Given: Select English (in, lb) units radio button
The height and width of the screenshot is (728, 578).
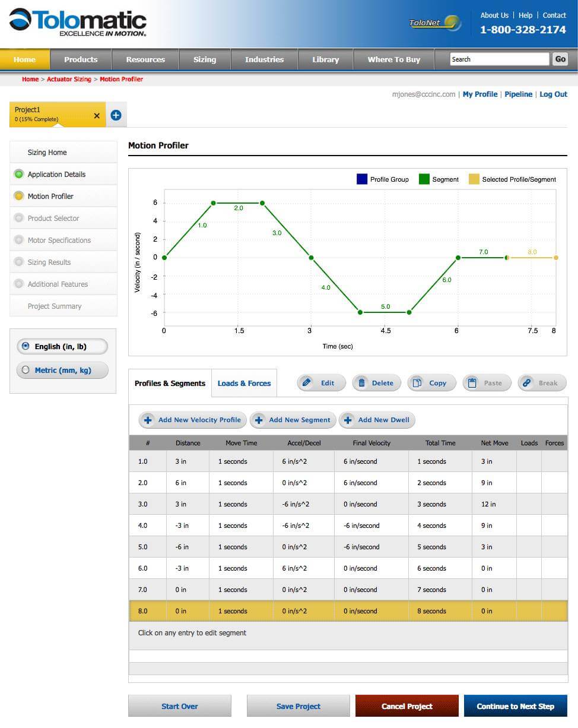Looking at the screenshot, I should 26,346.
